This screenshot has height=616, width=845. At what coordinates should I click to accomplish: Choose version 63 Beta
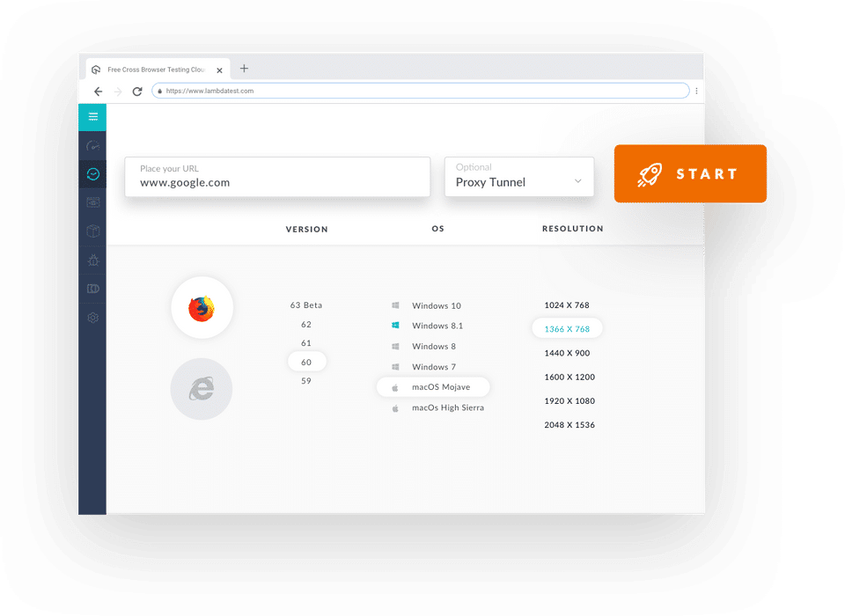pyautogui.click(x=306, y=305)
